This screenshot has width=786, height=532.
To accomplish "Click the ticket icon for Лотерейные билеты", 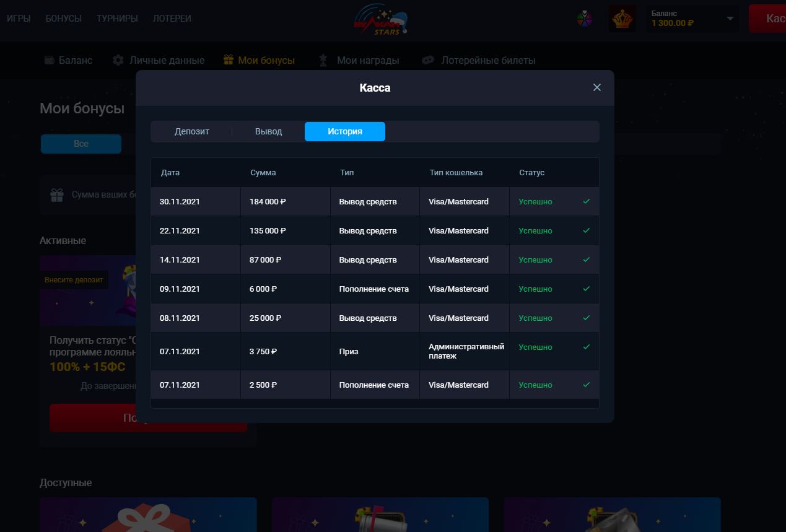I will point(427,60).
